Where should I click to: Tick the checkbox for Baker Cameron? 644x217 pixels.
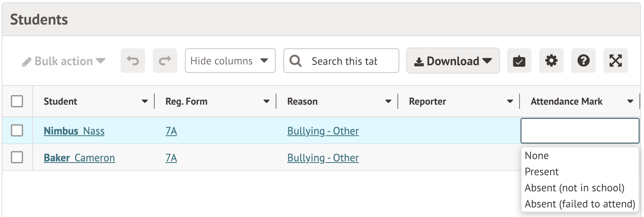click(x=17, y=157)
